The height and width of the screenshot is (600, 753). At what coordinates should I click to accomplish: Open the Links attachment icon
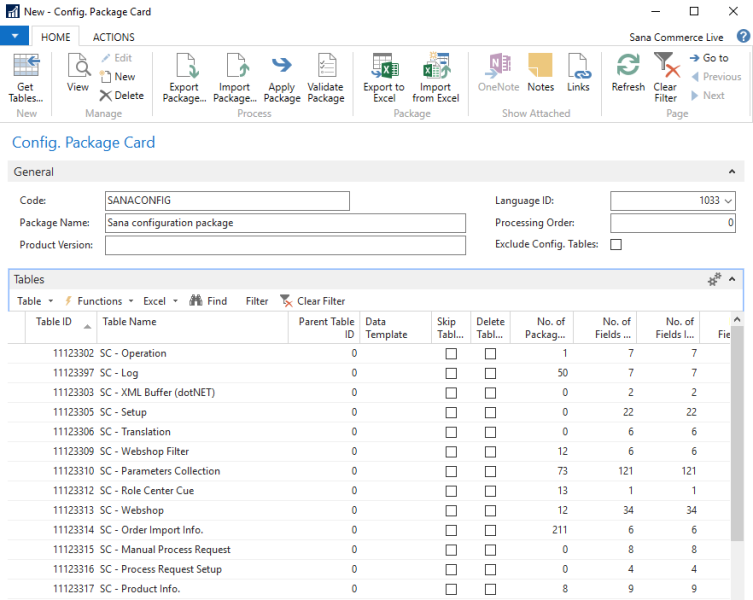[578, 73]
